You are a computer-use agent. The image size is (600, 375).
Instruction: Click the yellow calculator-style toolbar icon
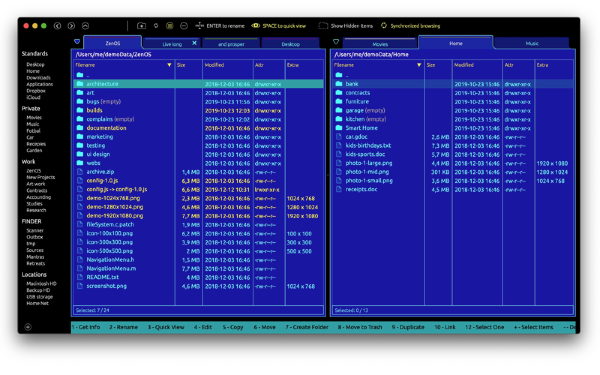[x=170, y=26]
